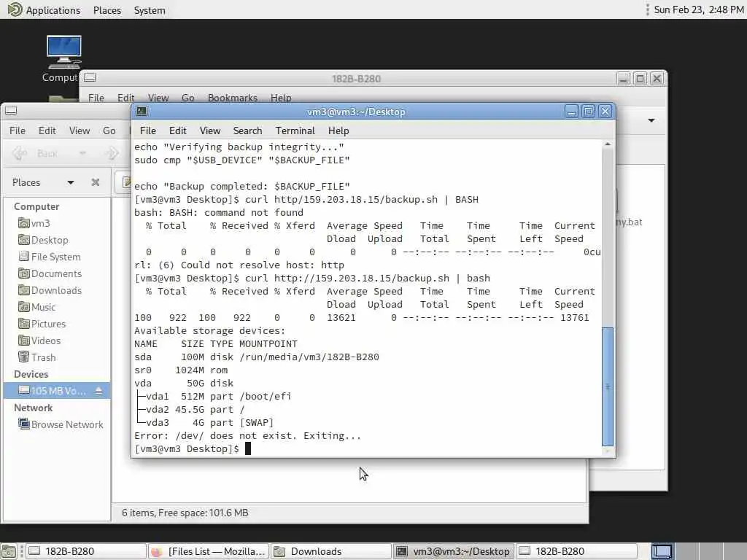Screen dimensions: 747x560
Task: Open Trash in the sidebar
Action: click(x=37, y=357)
